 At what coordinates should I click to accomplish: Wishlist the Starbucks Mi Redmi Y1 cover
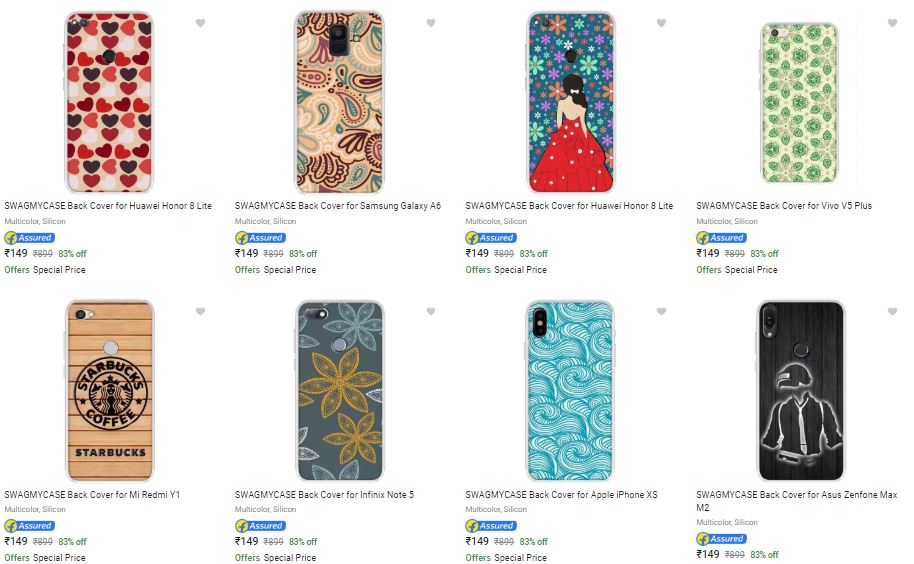click(x=200, y=312)
